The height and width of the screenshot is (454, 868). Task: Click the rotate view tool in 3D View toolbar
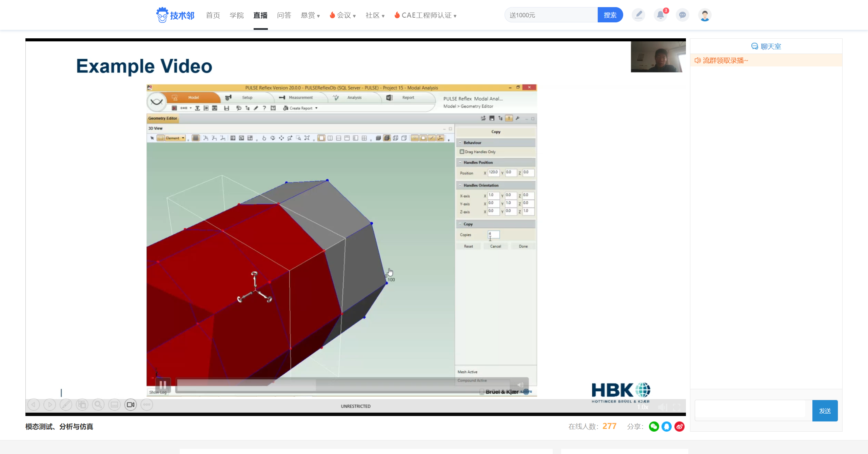pos(273,138)
